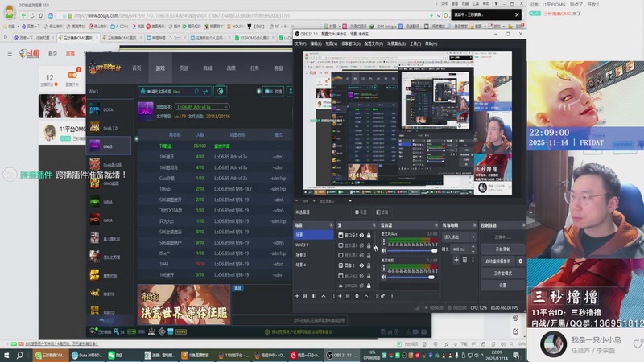This screenshot has width=644, height=362.
Task: Click Settings button in OBS controls
Action: (x=502, y=285)
